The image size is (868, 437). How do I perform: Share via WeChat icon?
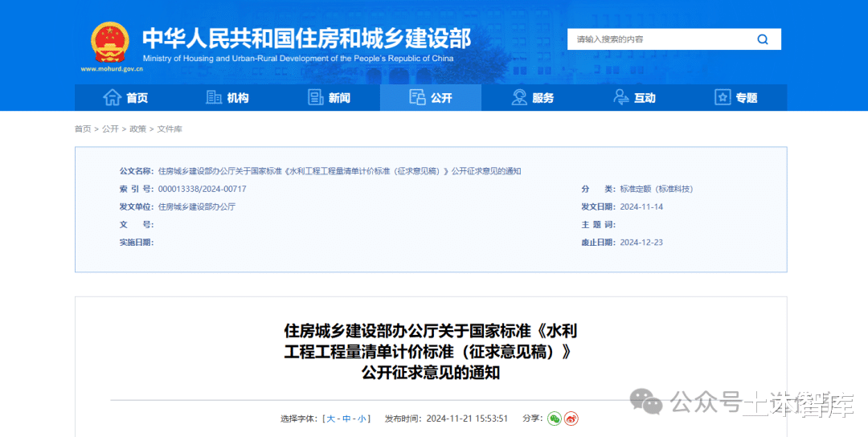pos(554,419)
